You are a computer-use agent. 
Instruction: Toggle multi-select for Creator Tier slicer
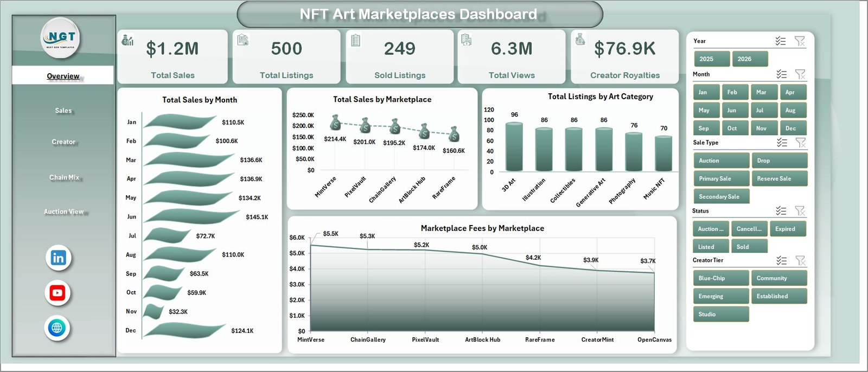(782, 260)
